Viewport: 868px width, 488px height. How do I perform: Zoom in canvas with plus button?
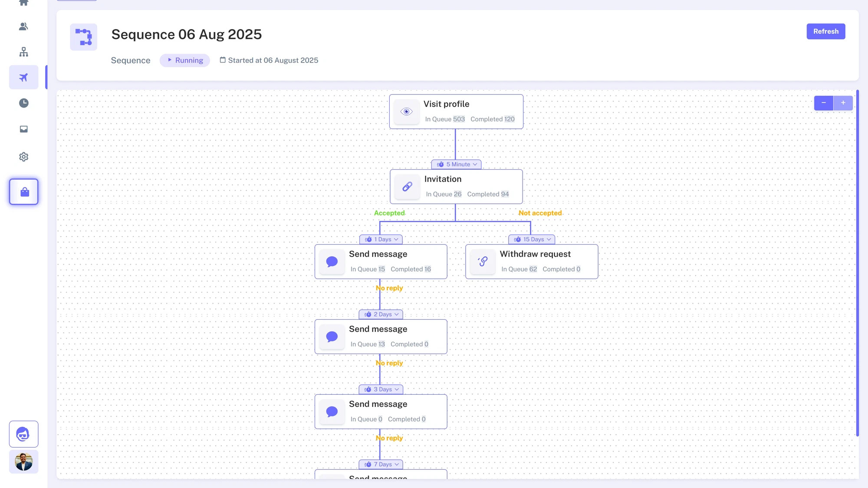[843, 103]
